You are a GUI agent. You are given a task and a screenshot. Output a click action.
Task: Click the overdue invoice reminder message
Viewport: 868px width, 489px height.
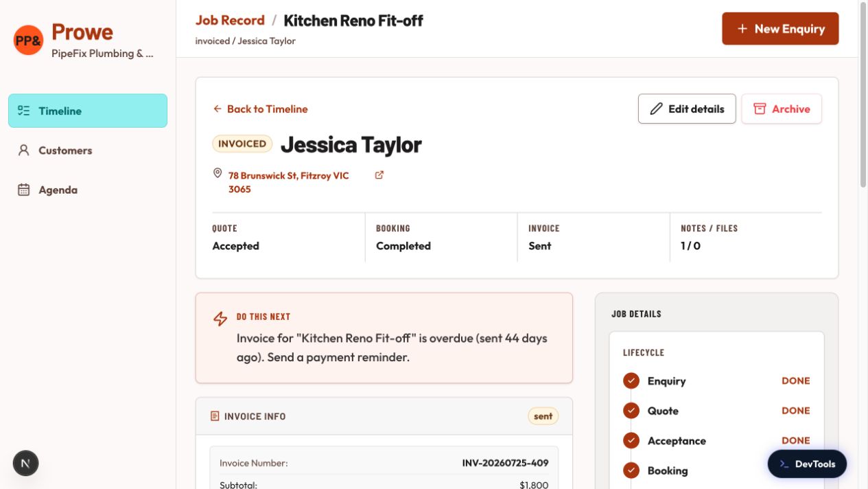tap(392, 348)
